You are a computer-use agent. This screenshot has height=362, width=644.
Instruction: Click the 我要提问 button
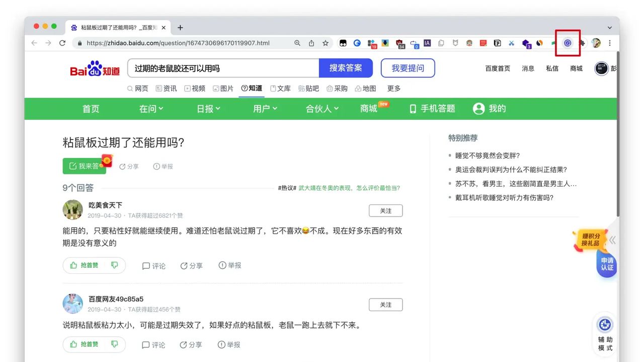408,68
